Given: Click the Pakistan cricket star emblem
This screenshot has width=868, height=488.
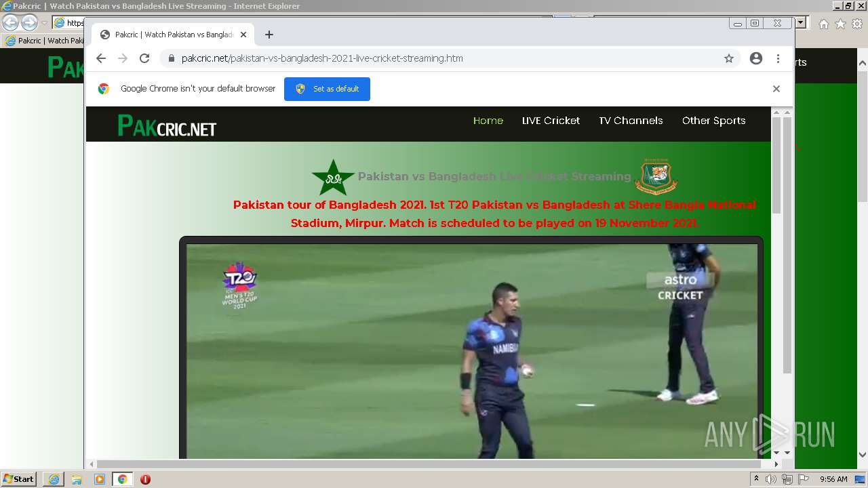Looking at the screenshot, I should [333, 178].
